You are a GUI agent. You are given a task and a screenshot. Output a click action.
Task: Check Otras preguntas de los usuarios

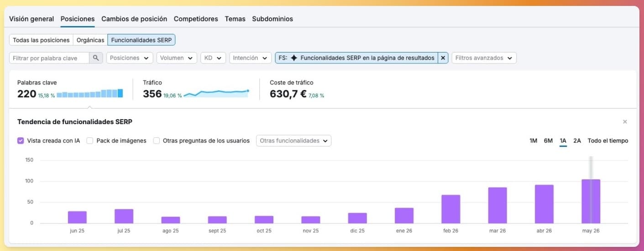157,141
